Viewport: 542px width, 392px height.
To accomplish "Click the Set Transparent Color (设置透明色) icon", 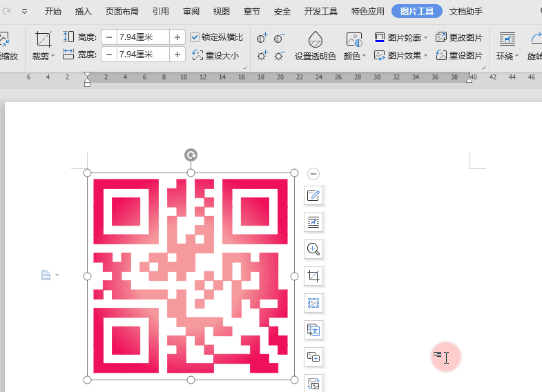I will coord(315,40).
